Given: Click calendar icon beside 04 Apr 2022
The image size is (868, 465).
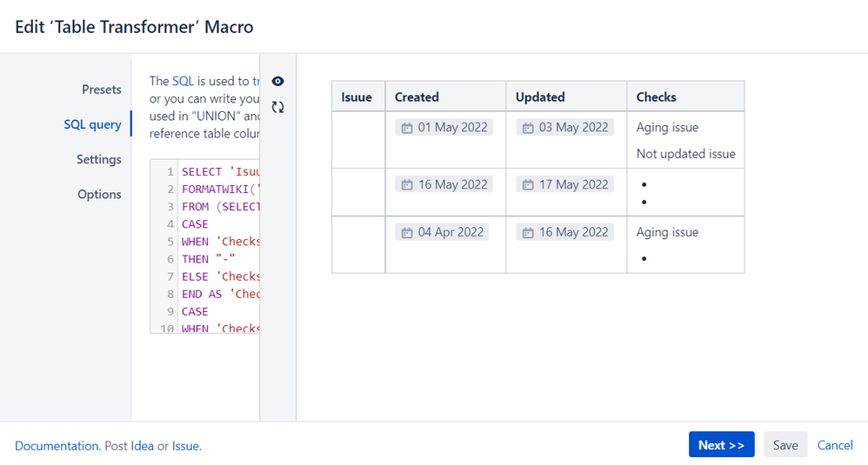Looking at the screenshot, I should tap(406, 233).
